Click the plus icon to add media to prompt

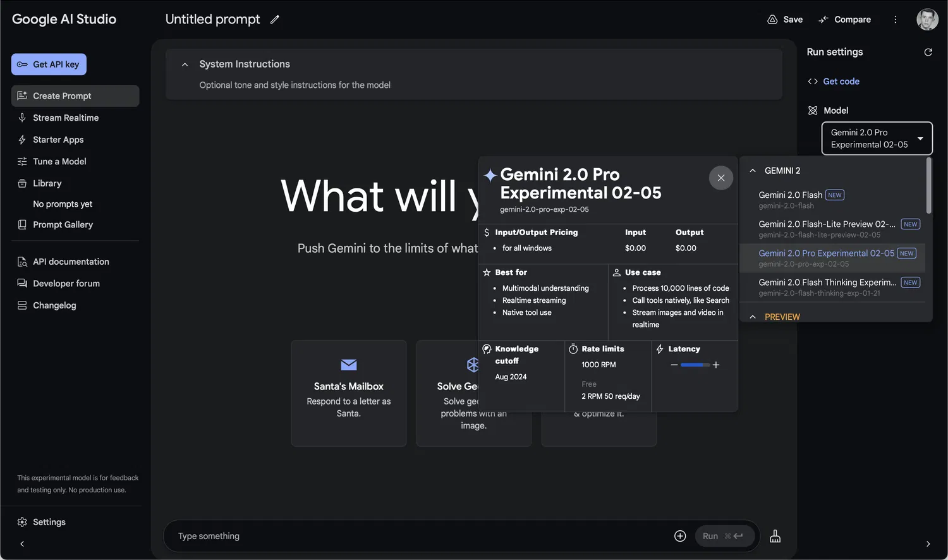click(680, 536)
